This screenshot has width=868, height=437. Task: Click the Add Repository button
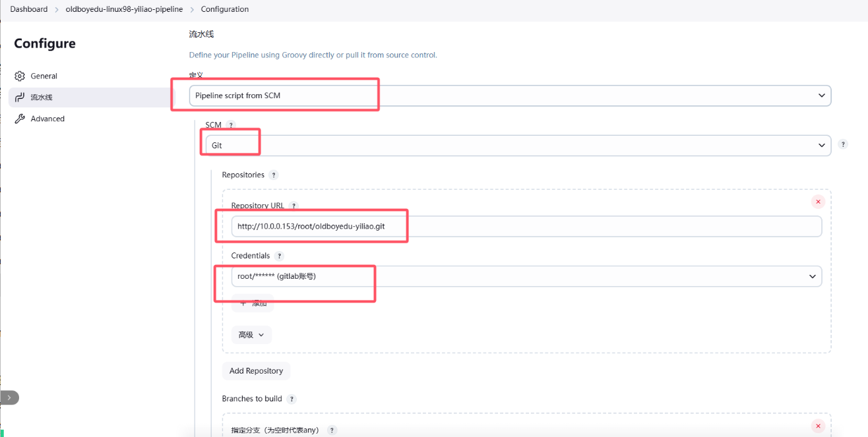pos(256,370)
